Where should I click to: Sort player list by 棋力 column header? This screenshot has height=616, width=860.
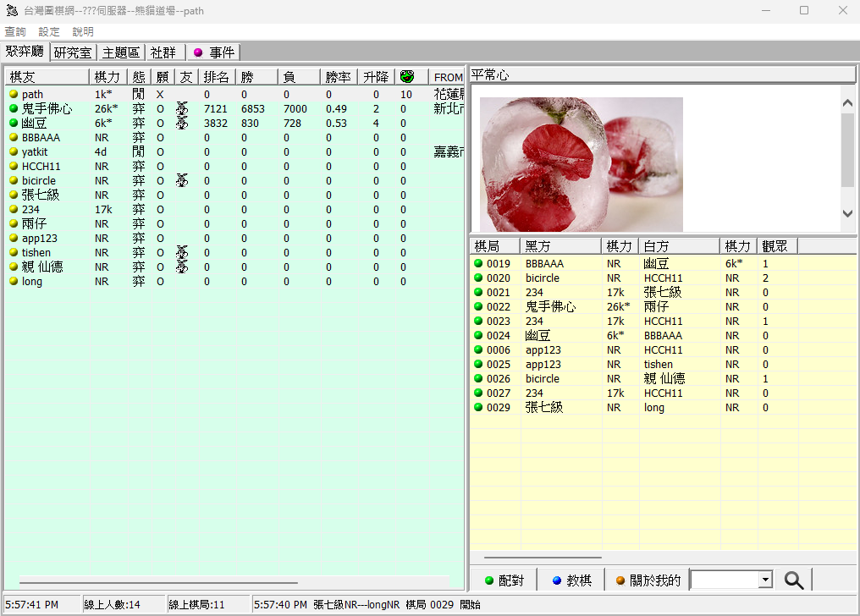[107, 77]
